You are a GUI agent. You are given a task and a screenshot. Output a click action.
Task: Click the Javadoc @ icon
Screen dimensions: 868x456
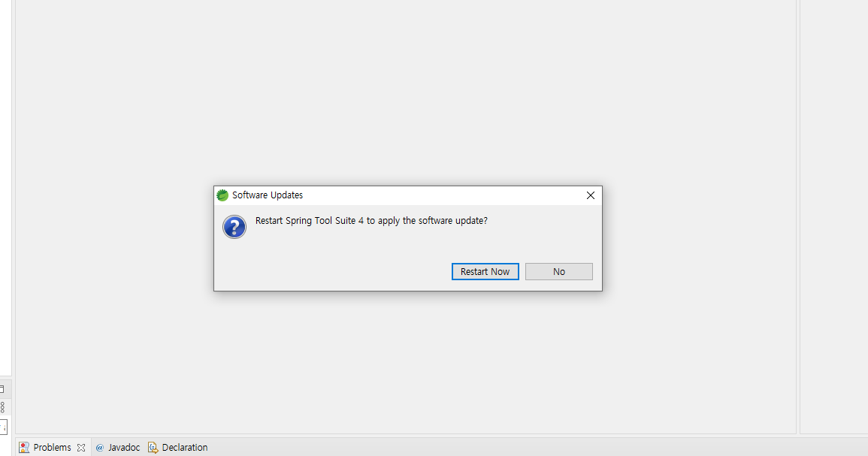(x=100, y=448)
